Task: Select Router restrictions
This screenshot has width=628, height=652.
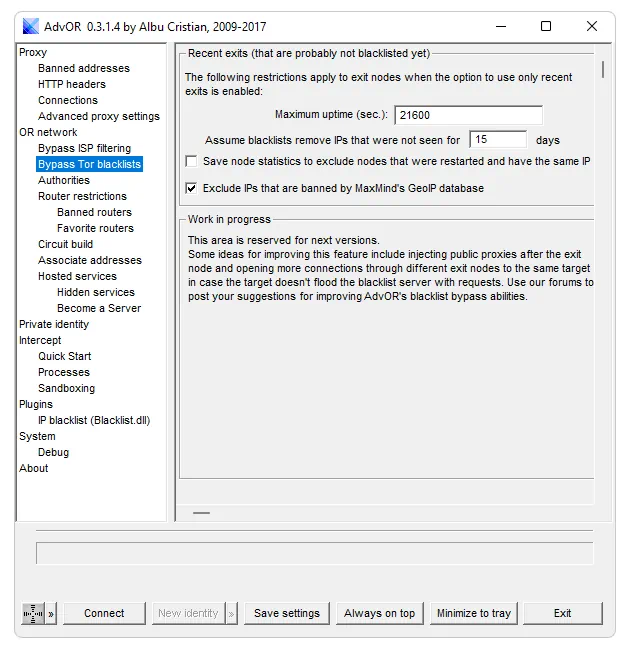Action: [82, 196]
